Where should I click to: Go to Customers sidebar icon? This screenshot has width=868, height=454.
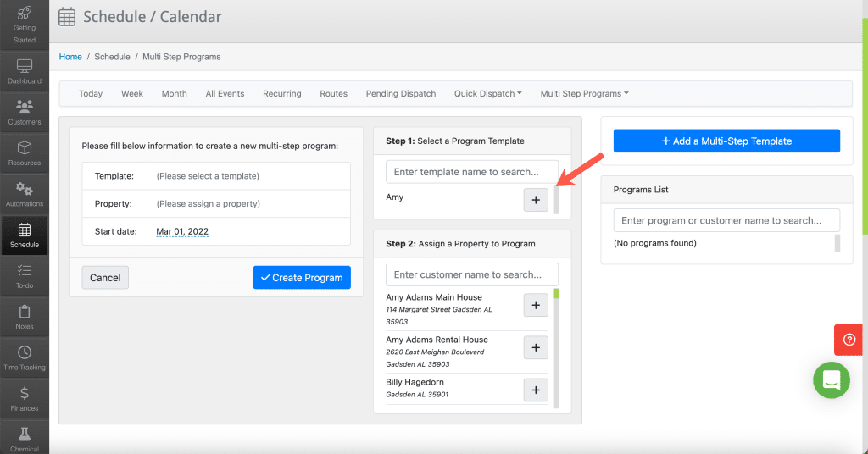click(x=25, y=107)
